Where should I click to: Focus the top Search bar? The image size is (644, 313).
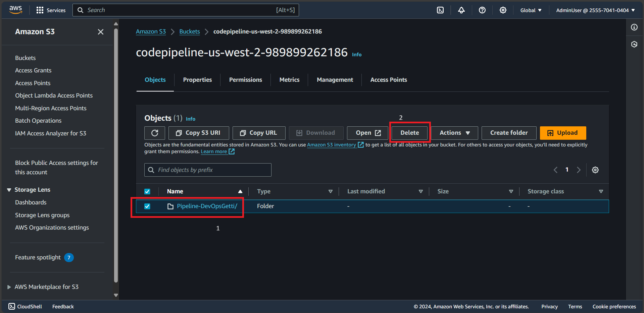[186, 10]
